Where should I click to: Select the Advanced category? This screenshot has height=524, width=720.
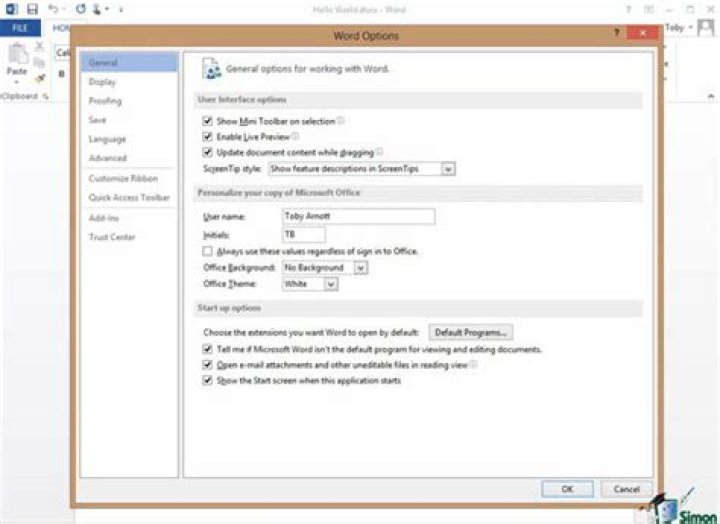click(x=129, y=158)
